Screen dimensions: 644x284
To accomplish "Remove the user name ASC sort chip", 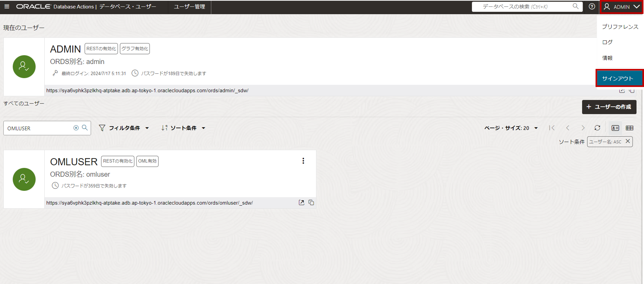I will coord(628,141).
